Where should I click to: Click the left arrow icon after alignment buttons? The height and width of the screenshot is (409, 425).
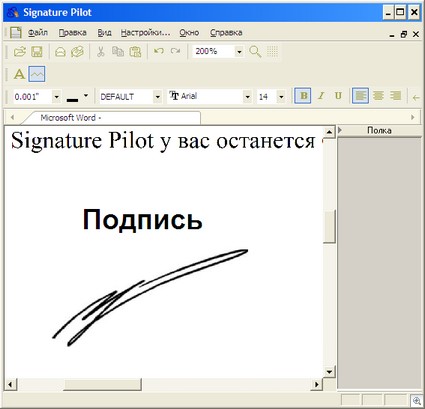pos(416,98)
